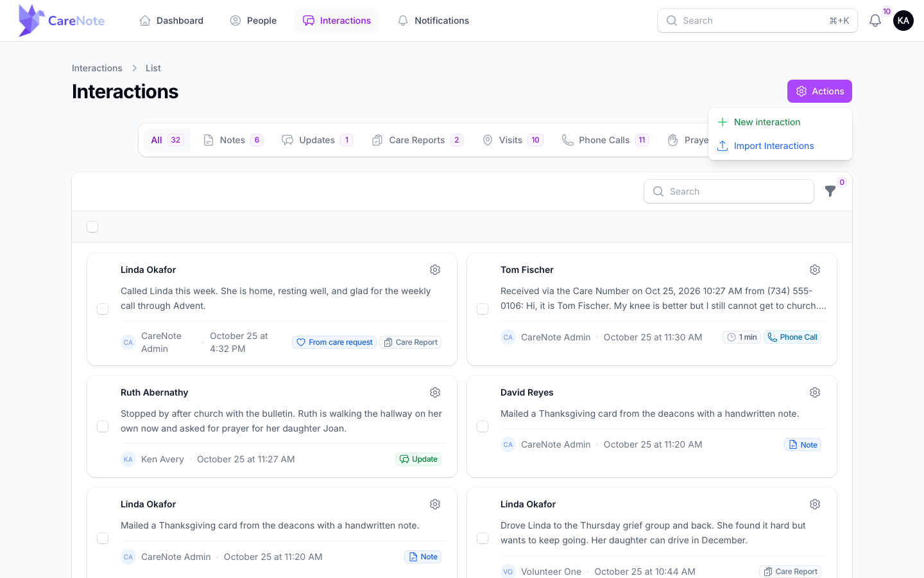Switch to the Notes tab
This screenshot has width=924, height=578.
233,140
